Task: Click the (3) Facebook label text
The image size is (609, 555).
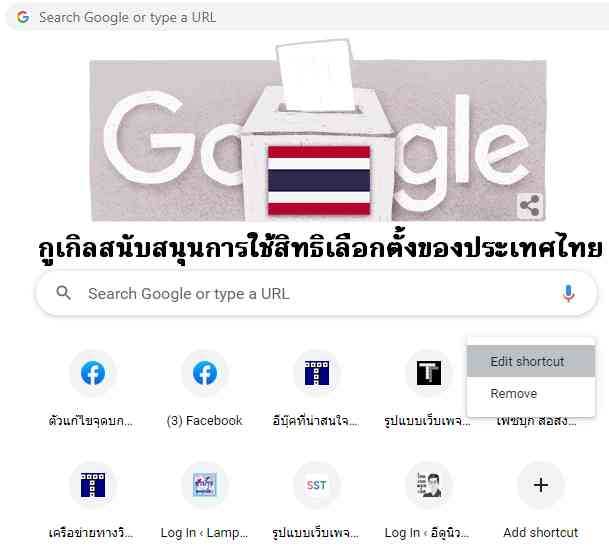Action: click(204, 421)
